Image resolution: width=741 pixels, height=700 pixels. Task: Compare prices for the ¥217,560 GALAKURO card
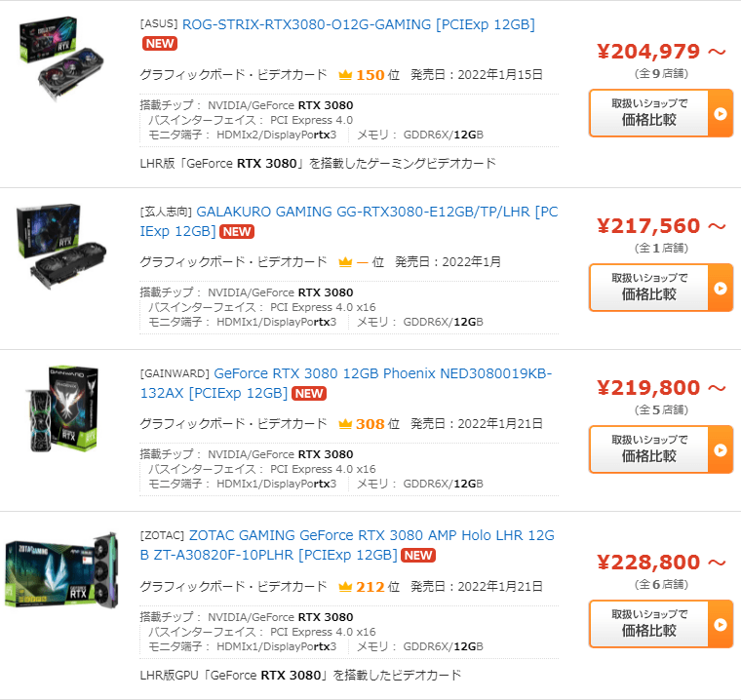tap(648, 288)
